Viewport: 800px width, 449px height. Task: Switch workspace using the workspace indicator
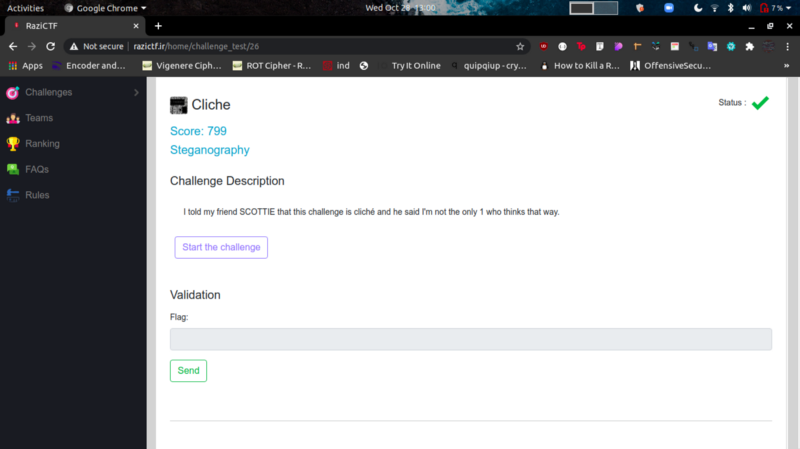[593, 8]
